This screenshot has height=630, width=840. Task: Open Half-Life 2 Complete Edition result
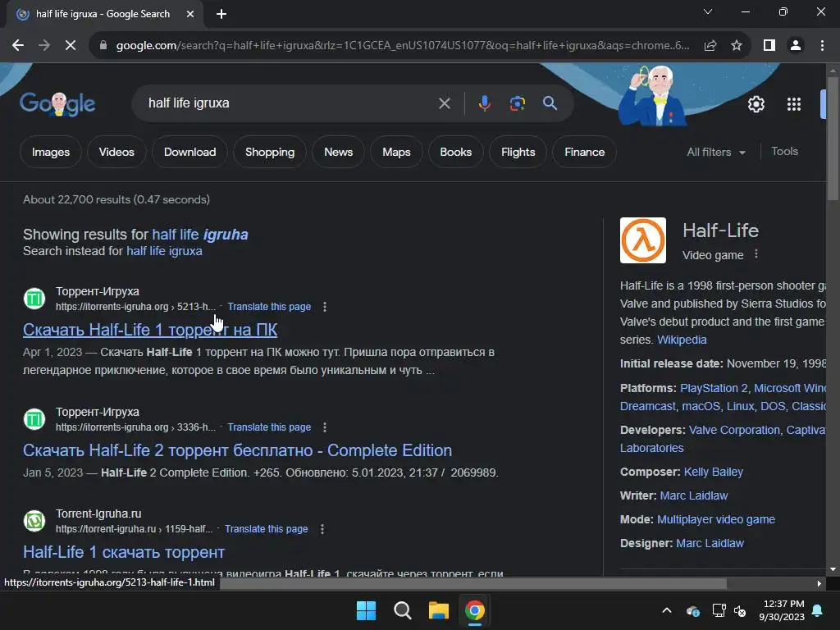click(237, 450)
